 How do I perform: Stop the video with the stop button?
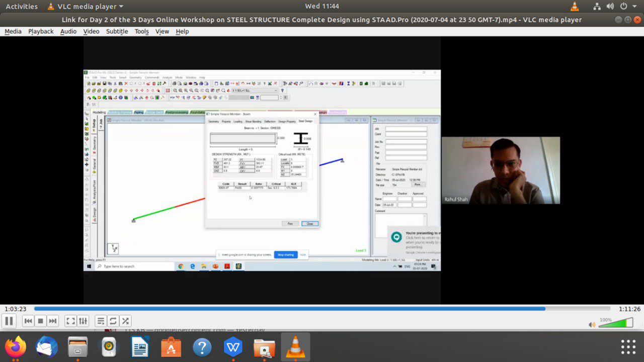tap(41, 321)
